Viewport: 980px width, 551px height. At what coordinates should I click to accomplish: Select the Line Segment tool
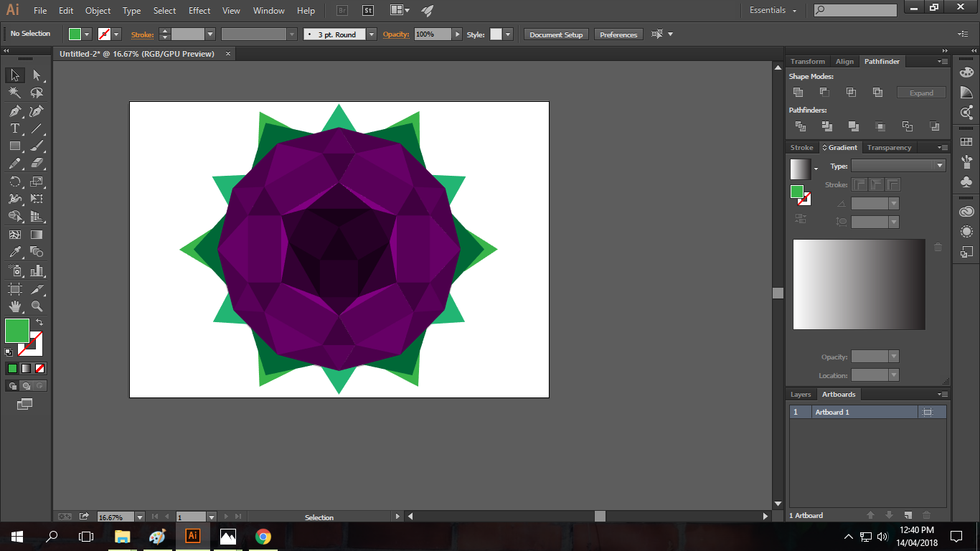(37, 128)
